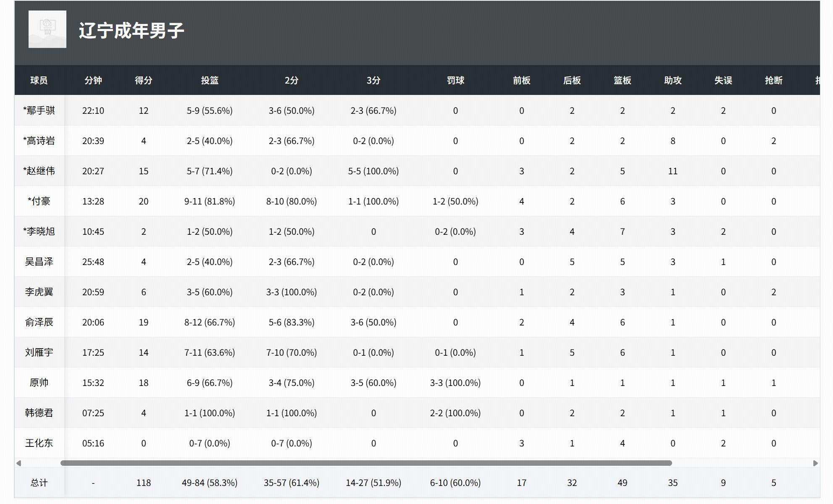Open player 赵继伟's name
The height and width of the screenshot is (504, 833).
39,171
